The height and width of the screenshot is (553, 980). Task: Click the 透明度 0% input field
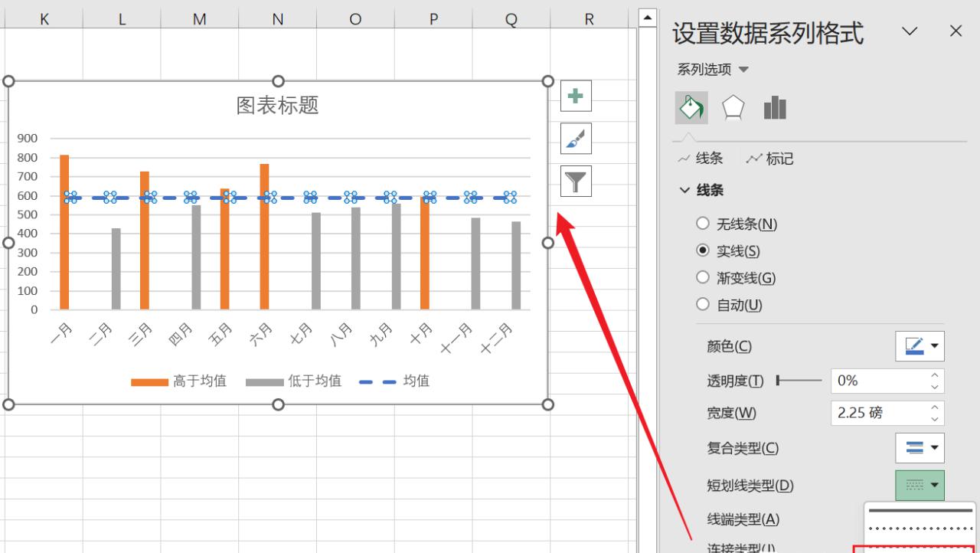tap(877, 381)
